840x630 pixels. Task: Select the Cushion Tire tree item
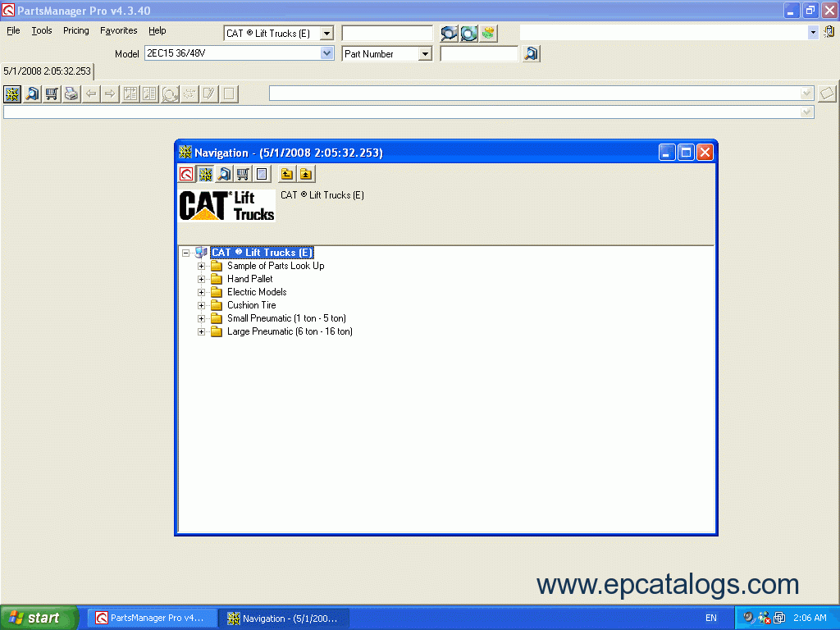(251, 305)
